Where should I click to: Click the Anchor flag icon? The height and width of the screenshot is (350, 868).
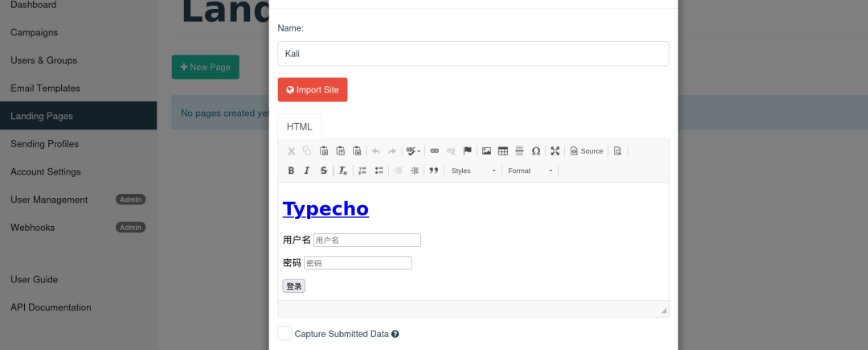coord(467,151)
